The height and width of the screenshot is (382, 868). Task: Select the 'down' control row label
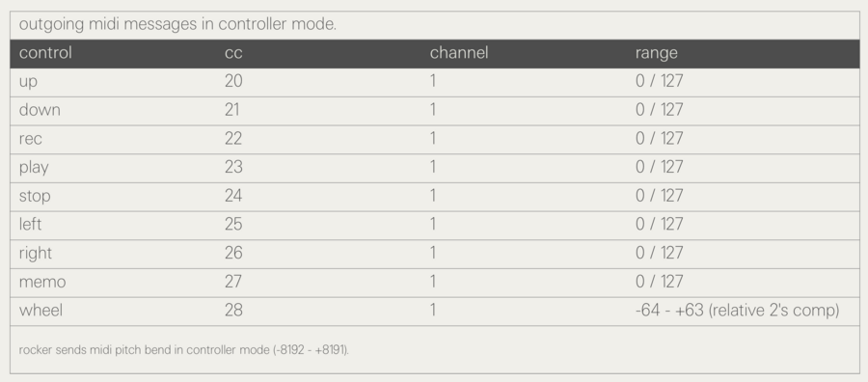(x=40, y=110)
